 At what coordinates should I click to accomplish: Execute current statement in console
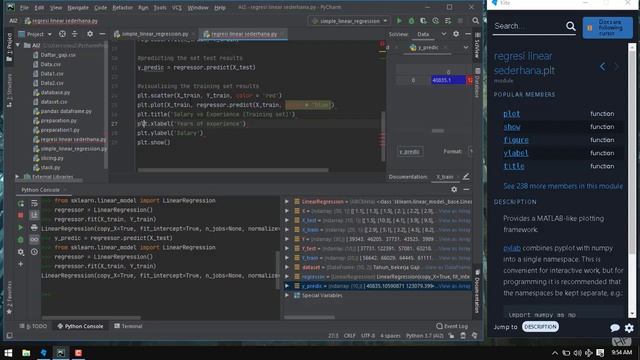[x=21, y=227]
